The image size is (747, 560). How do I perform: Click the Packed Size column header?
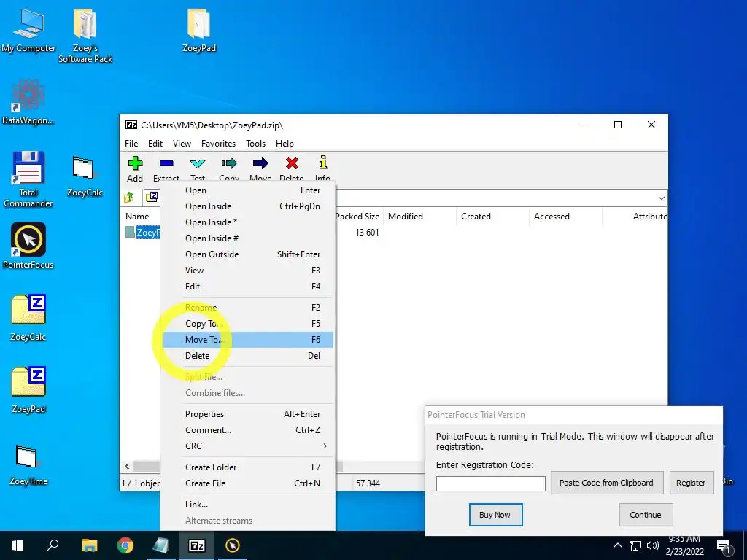tap(357, 216)
